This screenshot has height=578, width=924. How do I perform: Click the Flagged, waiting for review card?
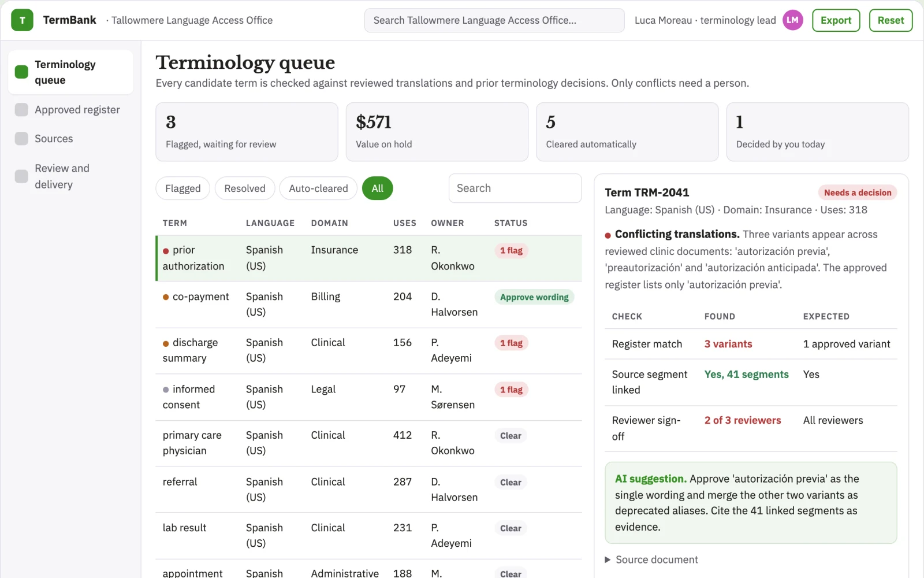247,132
